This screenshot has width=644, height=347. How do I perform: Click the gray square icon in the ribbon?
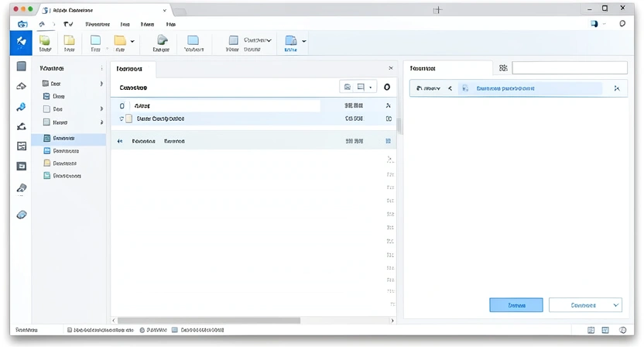[233, 40]
